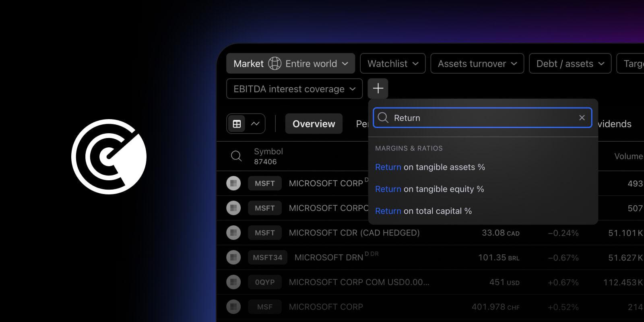Open MICROSOFT CORP COM USD0.00... name
This screenshot has height=322, width=644.
[359, 282]
